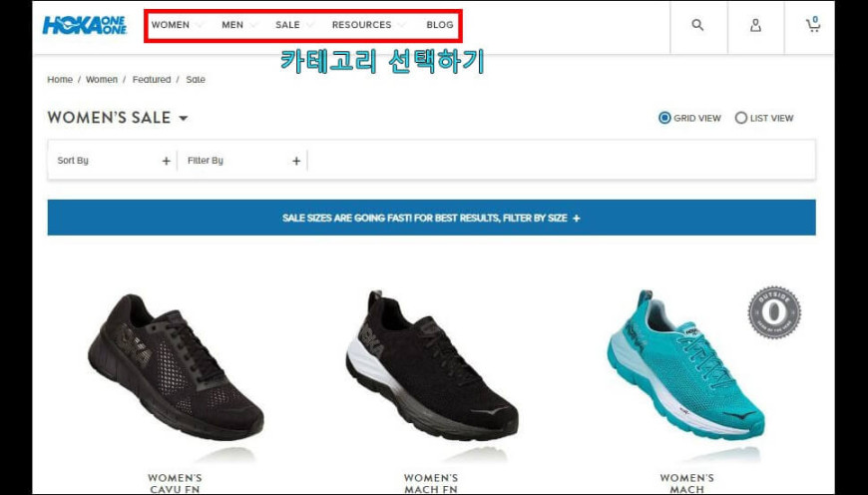Click the Women's Mach FN product title

[x=431, y=483]
